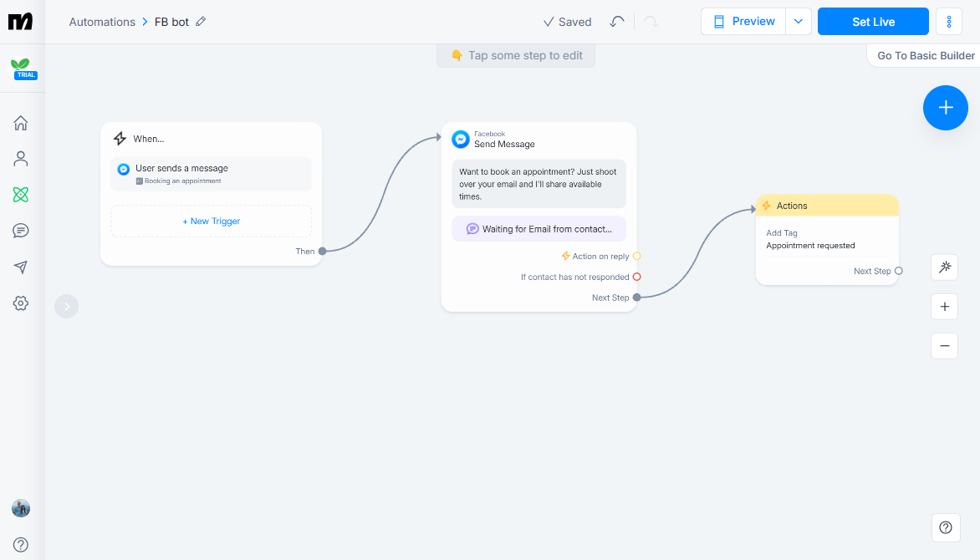Add a trigger via + New Trigger
This screenshot has height=560, width=980.
(211, 221)
